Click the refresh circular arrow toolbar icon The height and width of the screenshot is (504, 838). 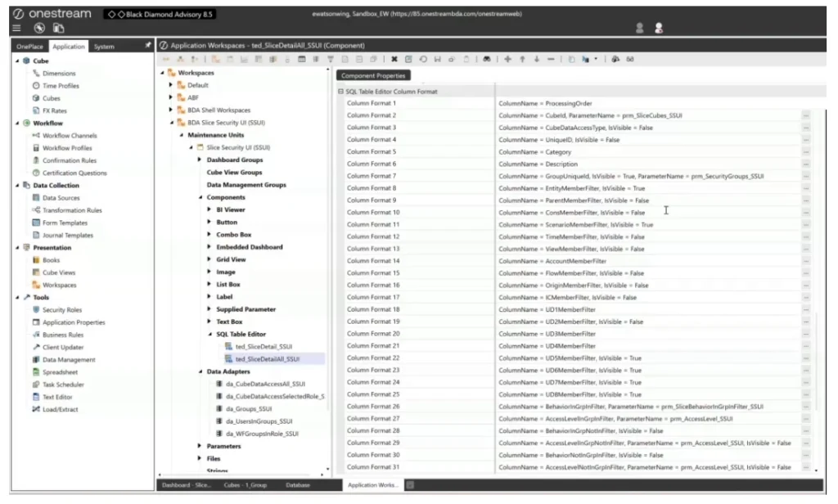click(423, 60)
